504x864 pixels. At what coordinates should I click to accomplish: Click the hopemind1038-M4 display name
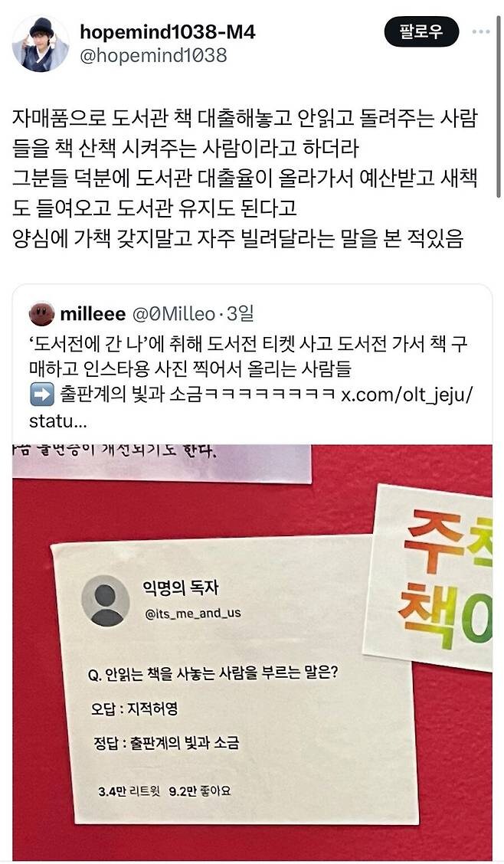point(168,32)
